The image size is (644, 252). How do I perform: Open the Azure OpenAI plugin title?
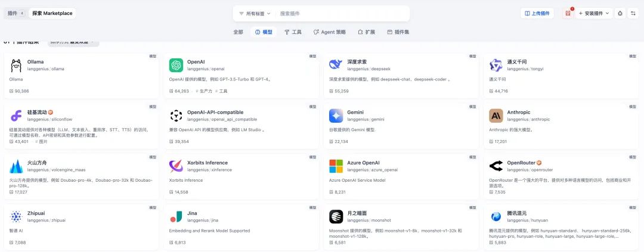click(x=364, y=163)
